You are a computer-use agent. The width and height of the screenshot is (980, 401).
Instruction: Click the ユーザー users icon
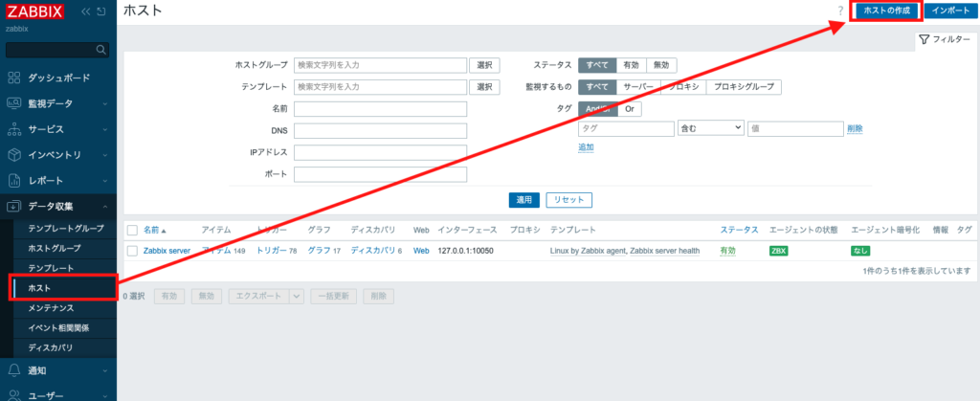click(x=13, y=394)
